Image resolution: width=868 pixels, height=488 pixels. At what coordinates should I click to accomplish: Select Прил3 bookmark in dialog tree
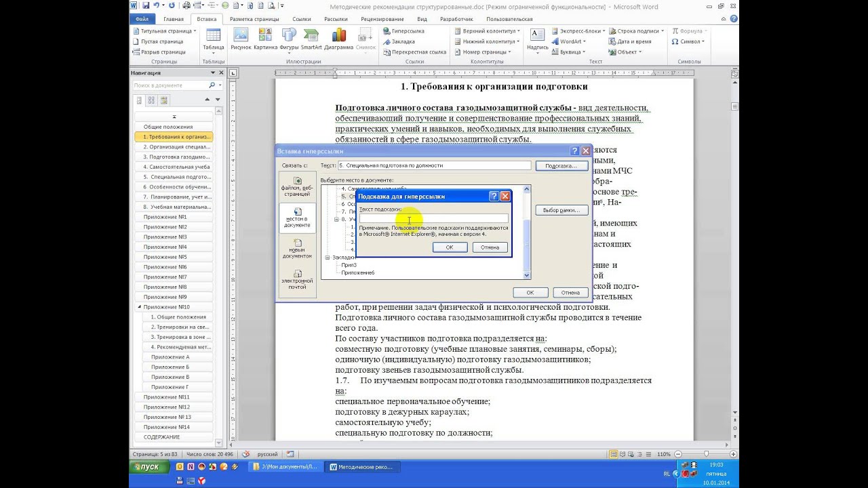click(x=349, y=265)
